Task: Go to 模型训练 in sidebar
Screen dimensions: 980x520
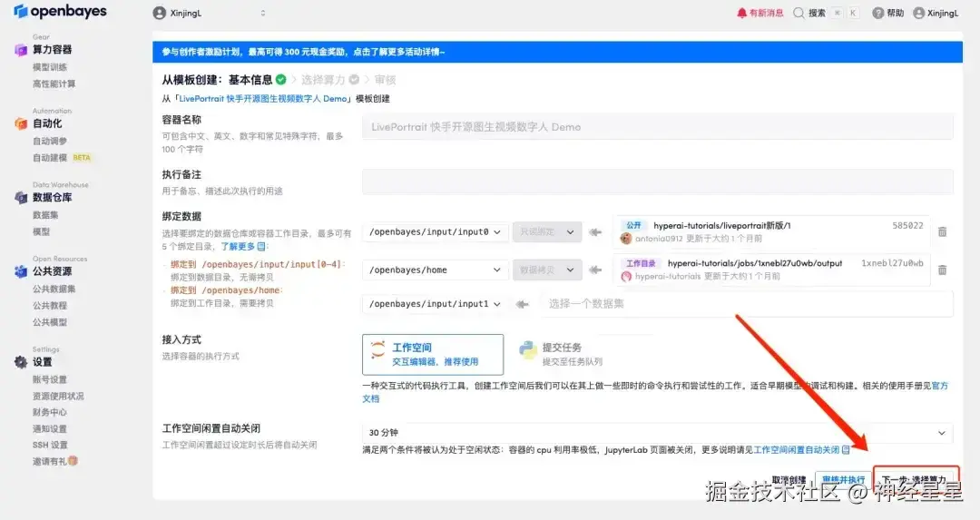Action: coord(49,67)
